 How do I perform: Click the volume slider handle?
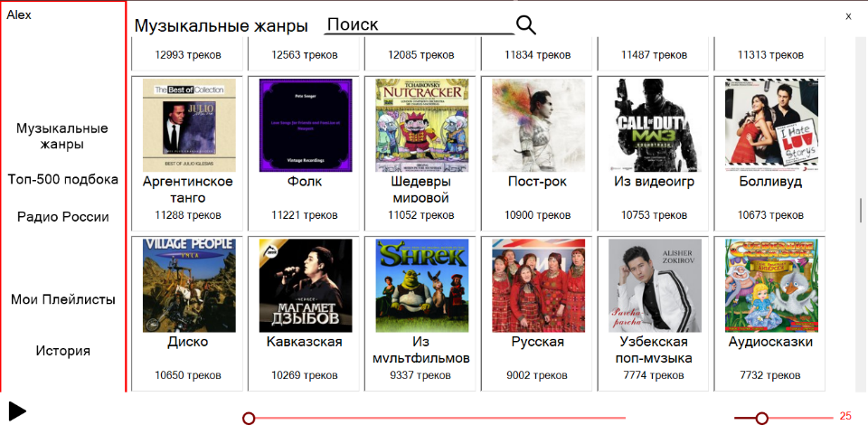pyautogui.click(x=761, y=418)
